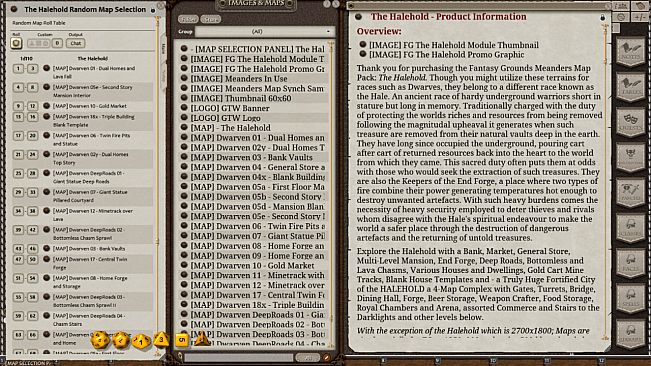Roll the table using the Roll dice button
651x366 pixels.
click(x=16, y=43)
